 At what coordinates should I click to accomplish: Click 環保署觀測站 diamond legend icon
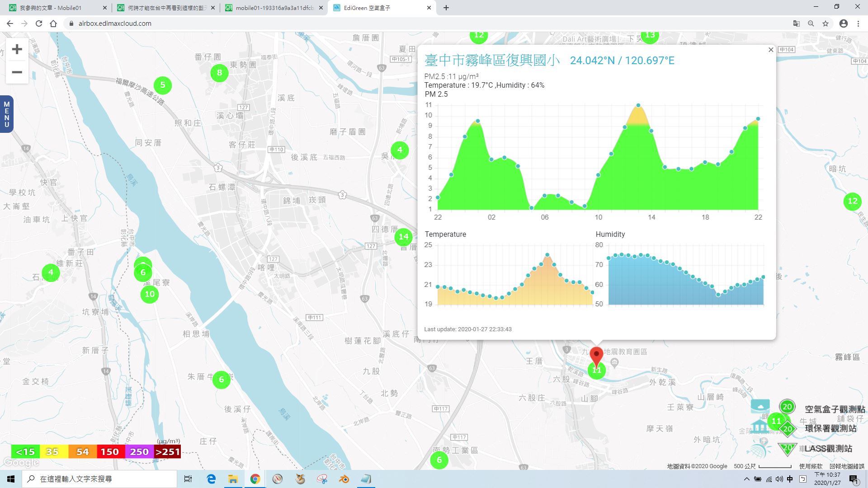(788, 429)
